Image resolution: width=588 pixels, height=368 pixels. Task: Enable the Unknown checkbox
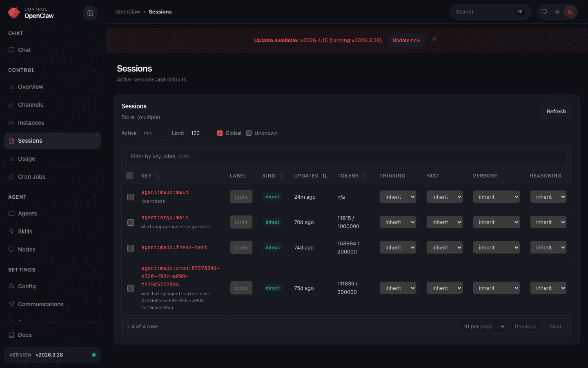249,133
